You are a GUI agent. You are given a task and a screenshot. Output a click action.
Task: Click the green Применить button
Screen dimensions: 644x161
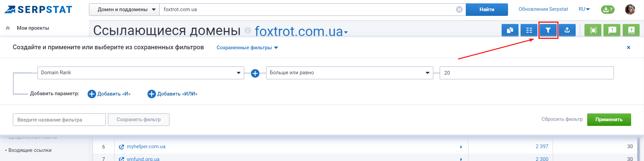pyautogui.click(x=609, y=119)
